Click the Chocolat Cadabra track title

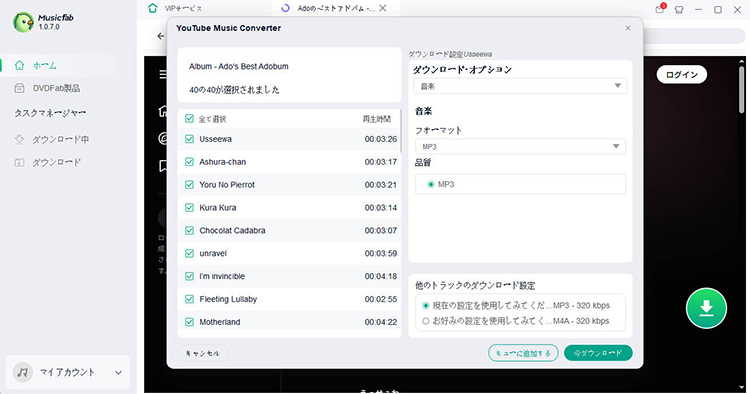tap(232, 230)
